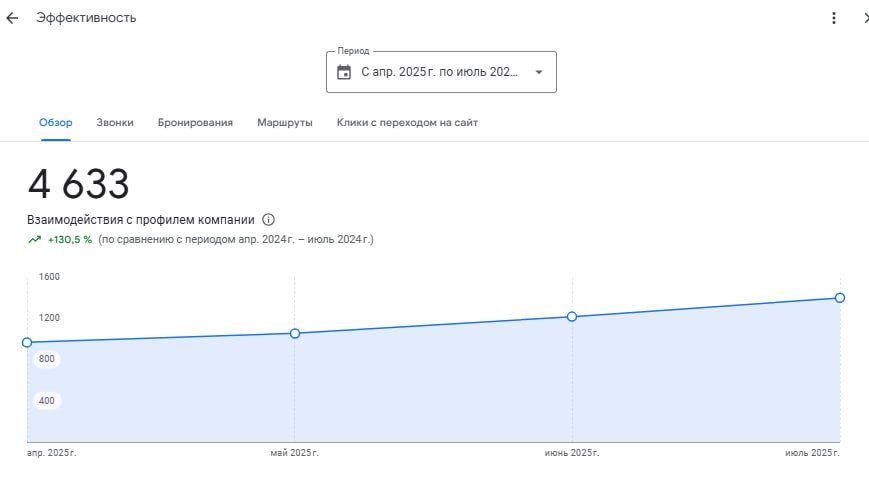Select the июнь 2025 data point on chart
This screenshot has width=869, height=478.
572,316
